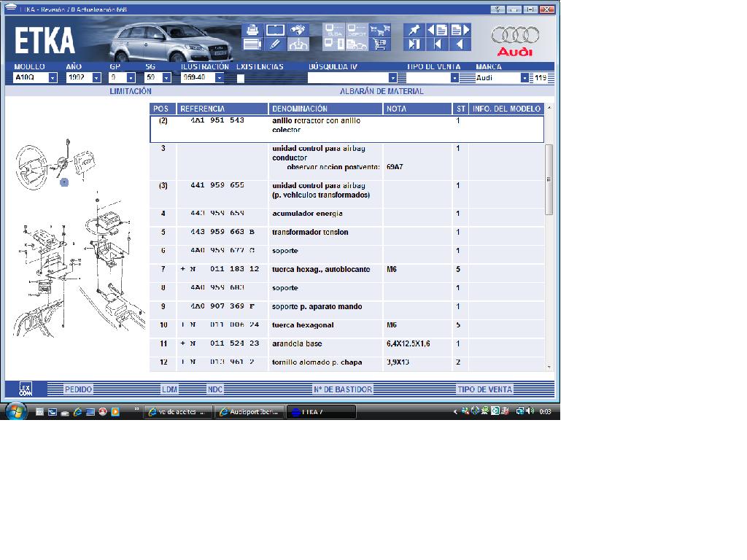
Task: Click the blue hotspot marker on illustration
Action: pyautogui.click(x=64, y=182)
